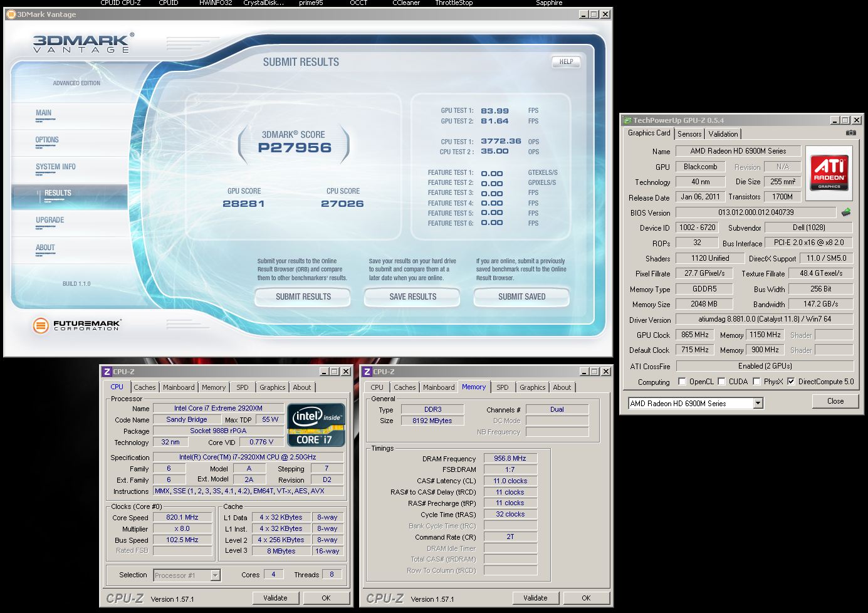
Task: Open Caches tab in CPU-Z Memory window
Action: [404, 387]
